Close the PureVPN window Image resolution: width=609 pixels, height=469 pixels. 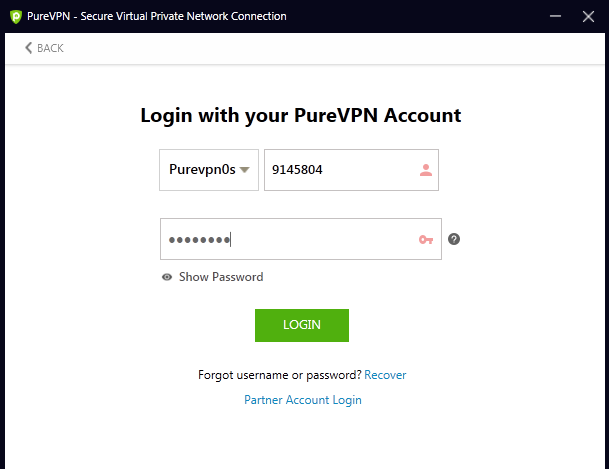588,16
